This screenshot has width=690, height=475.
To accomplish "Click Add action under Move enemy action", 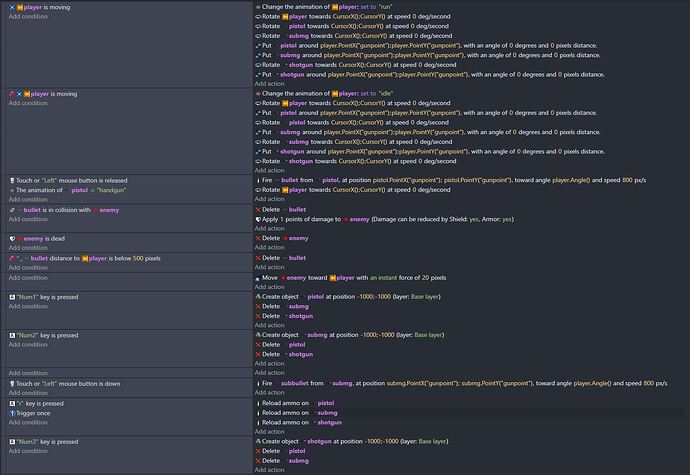I will 269,286.
